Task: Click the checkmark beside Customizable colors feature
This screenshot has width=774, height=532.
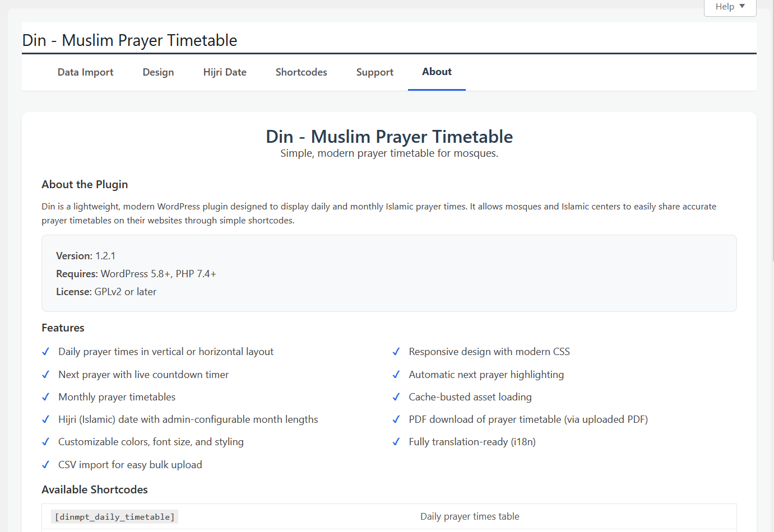Action: 46,442
